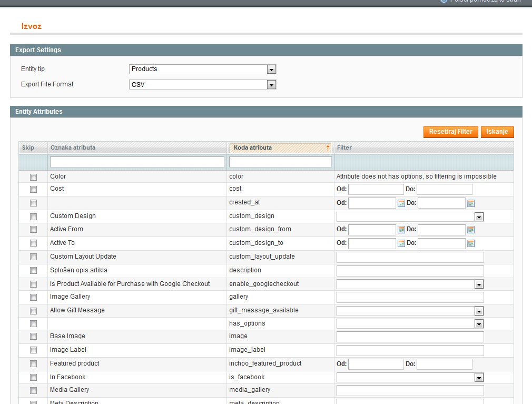Tick Skip checkbox for Custom Layout Update
Screen dimensions: 532x404
(x=33, y=257)
